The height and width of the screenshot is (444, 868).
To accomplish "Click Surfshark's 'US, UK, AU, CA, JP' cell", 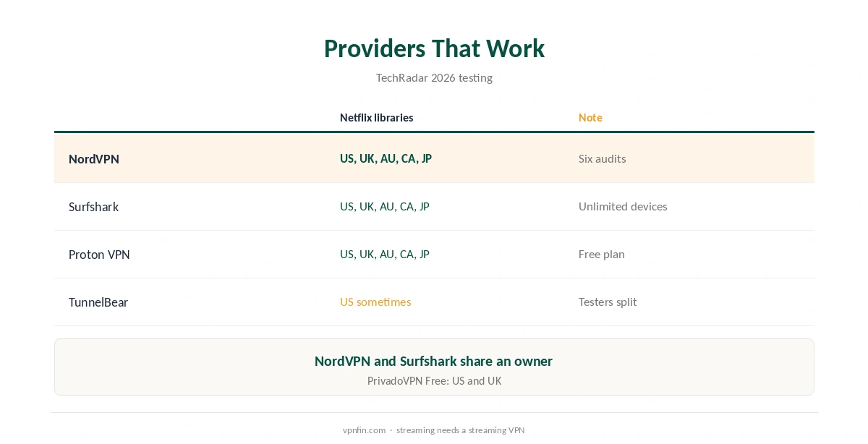I will click(385, 206).
